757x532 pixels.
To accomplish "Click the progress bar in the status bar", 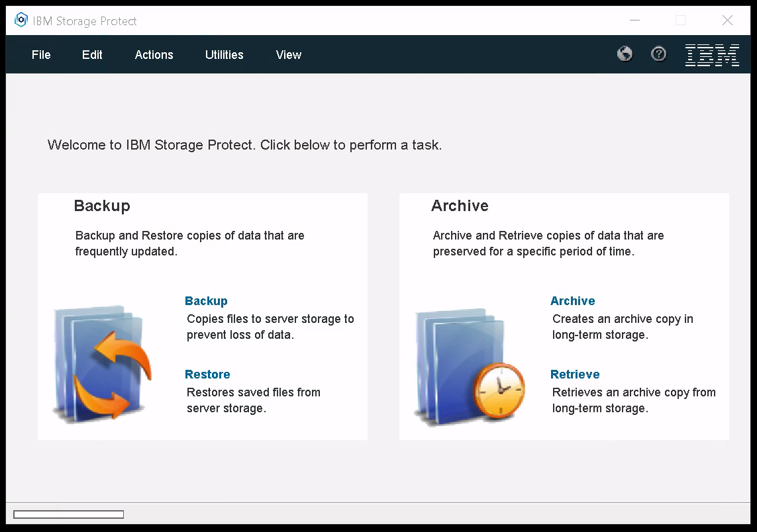I will [69, 515].
